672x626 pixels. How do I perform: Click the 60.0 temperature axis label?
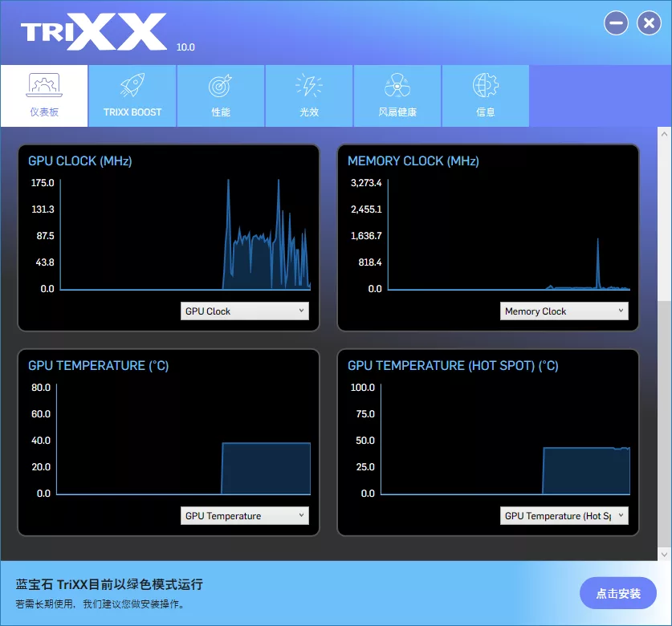tap(41, 414)
